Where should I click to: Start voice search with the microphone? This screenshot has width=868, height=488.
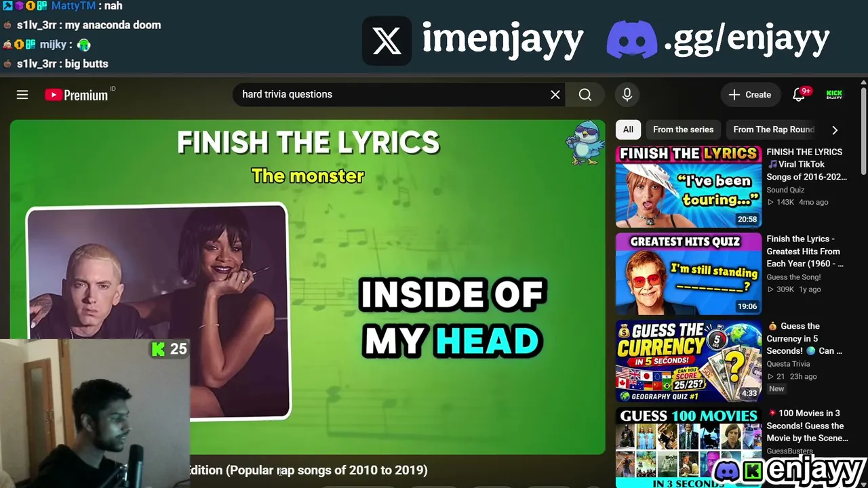[x=627, y=95]
